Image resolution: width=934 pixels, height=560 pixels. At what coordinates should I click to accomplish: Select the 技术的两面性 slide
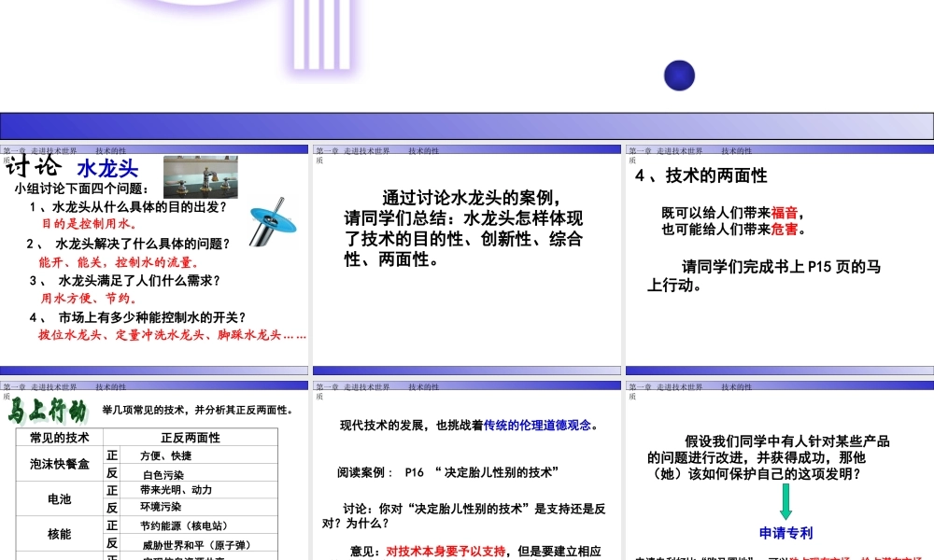[x=779, y=257]
